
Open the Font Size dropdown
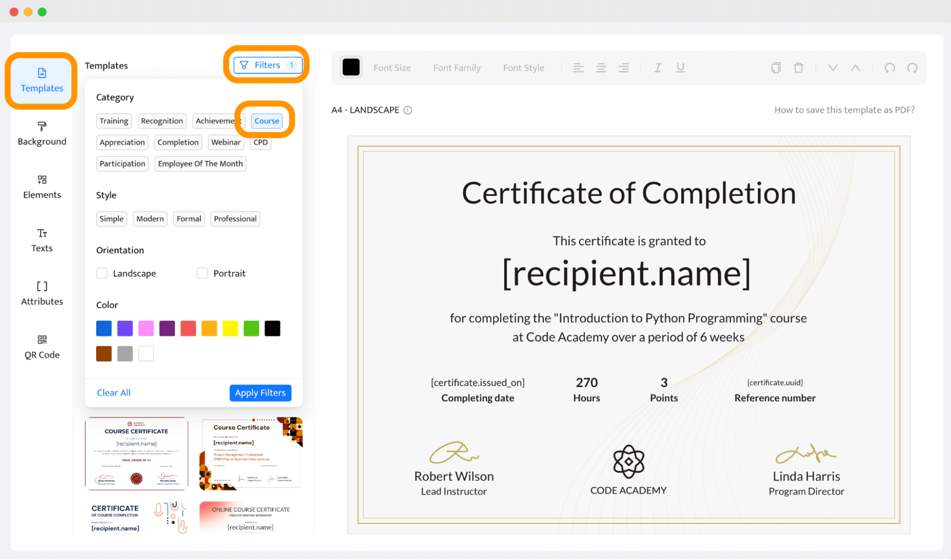(392, 68)
